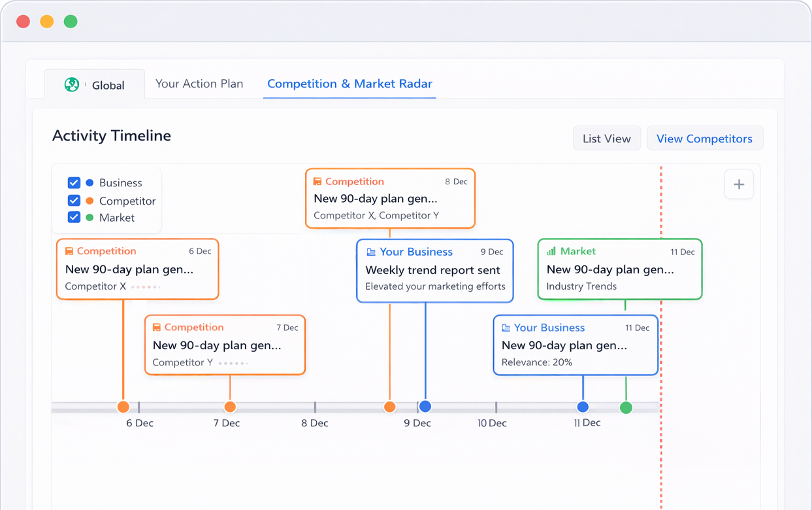Viewport: 812px width, 510px height.
Task: Select the orange marker before 9 Dec
Action: click(x=390, y=407)
